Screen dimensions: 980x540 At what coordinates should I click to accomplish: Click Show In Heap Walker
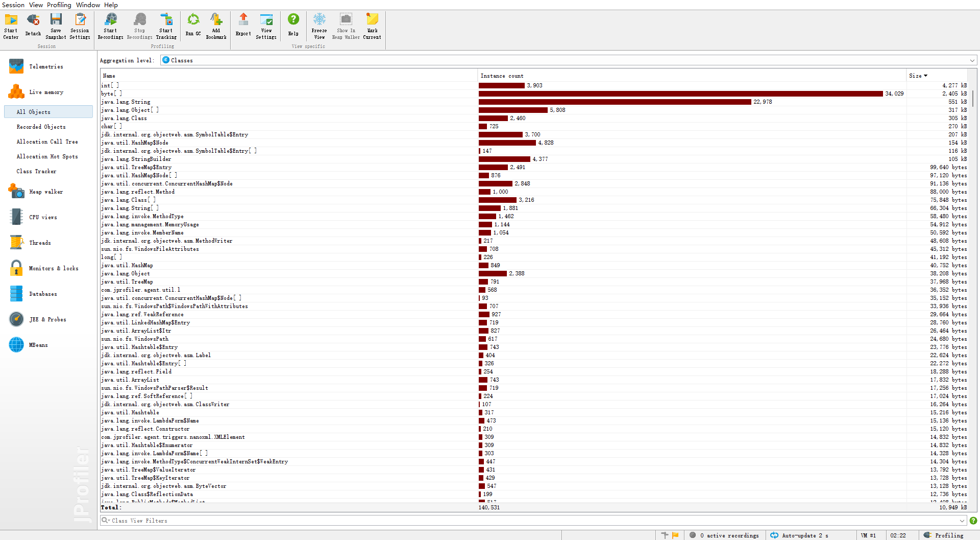pos(346,27)
